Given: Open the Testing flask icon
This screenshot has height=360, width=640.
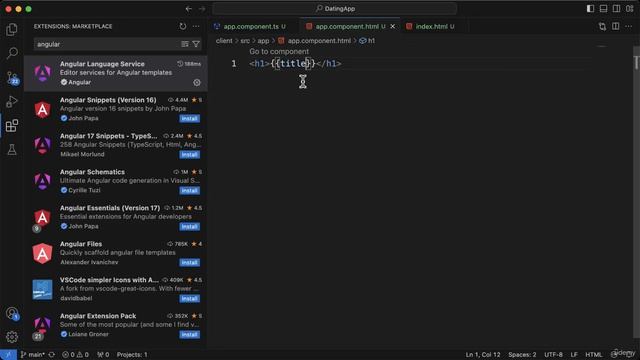Looking at the screenshot, I should (x=12, y=149).
